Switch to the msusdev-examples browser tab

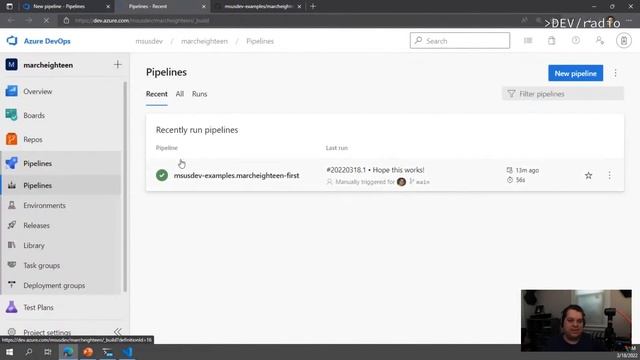(258, 7)
